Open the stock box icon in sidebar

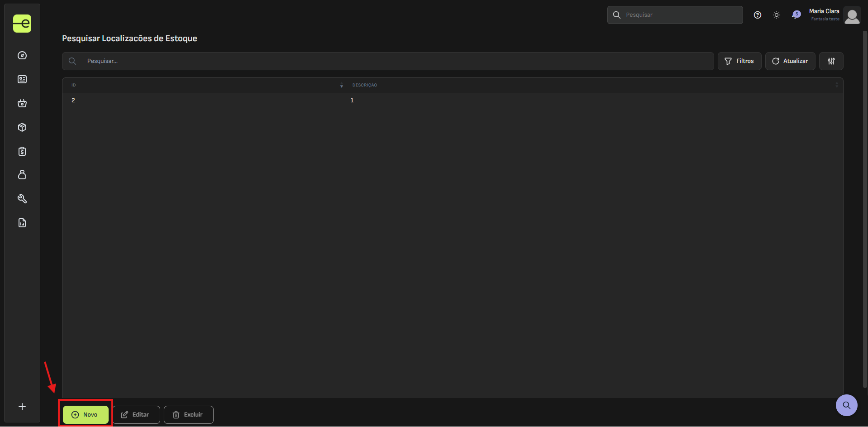tap(22, 128)
